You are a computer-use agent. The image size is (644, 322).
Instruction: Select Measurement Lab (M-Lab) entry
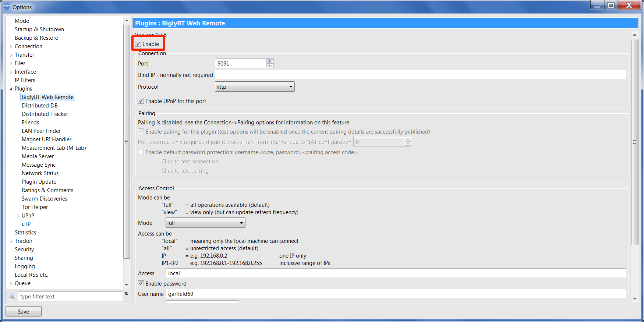[54, 148]
